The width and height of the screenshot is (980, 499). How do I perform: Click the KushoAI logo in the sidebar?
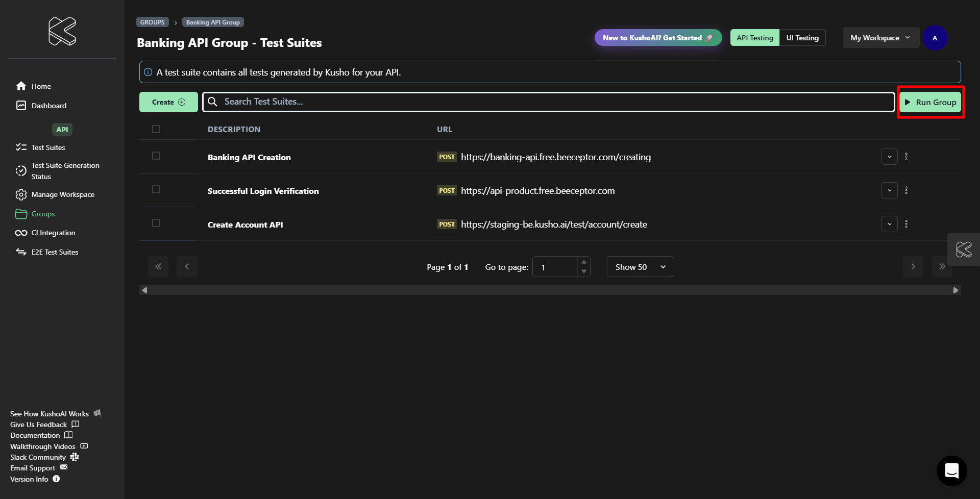pos(62,31)
